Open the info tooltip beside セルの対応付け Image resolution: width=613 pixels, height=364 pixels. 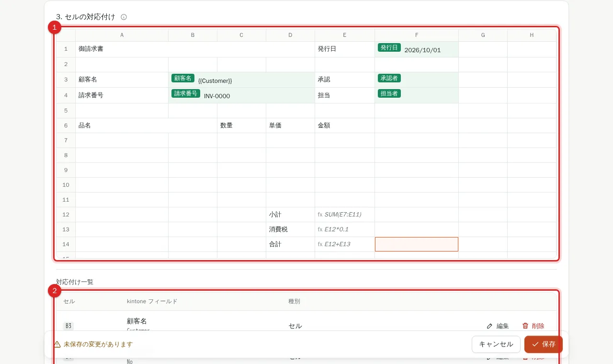coord(124,17)
